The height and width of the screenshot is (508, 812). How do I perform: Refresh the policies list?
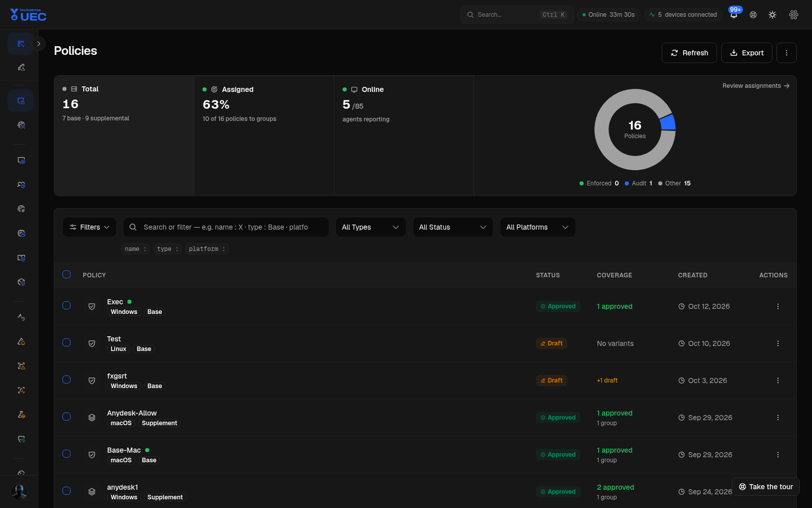(689, 53)
